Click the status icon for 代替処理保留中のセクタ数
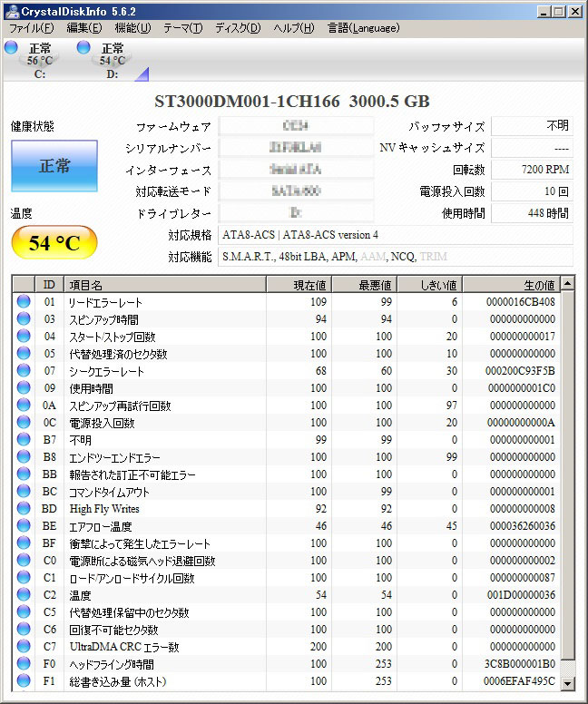The height and width of the screenshot is (704, 588). 24,611
